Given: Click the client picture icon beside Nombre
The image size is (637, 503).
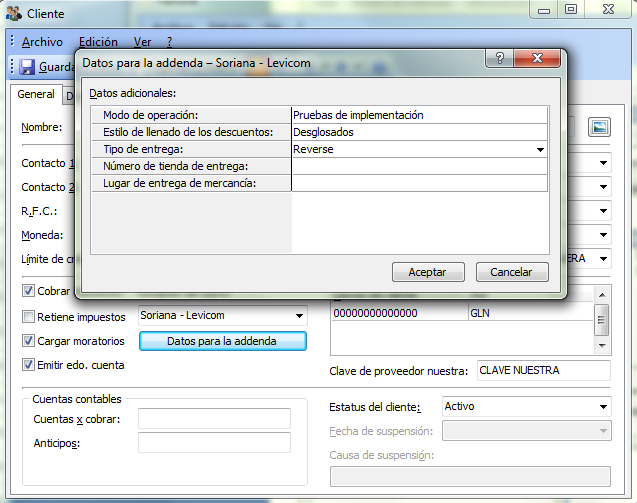Looking at the screenshot, I should click(600, 127).
